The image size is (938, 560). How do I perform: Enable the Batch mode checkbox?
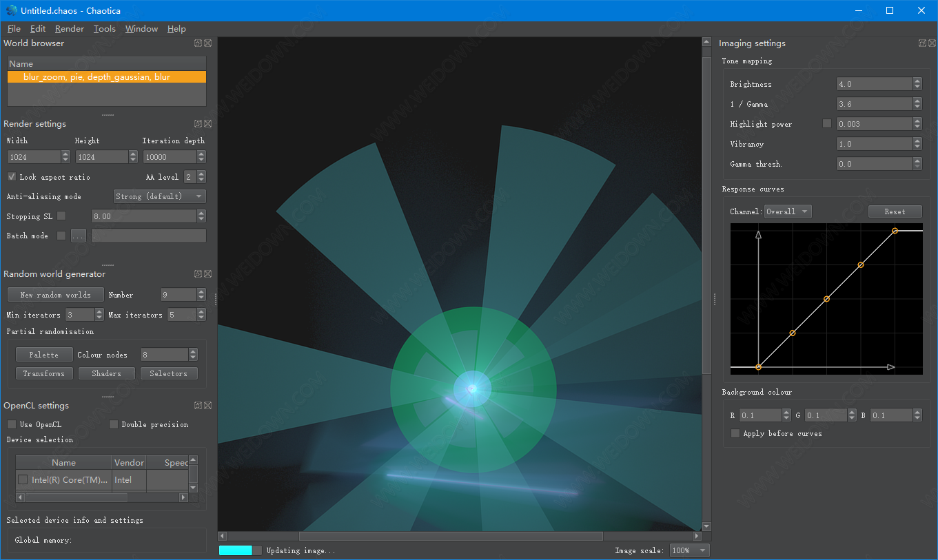click(61, 235)
